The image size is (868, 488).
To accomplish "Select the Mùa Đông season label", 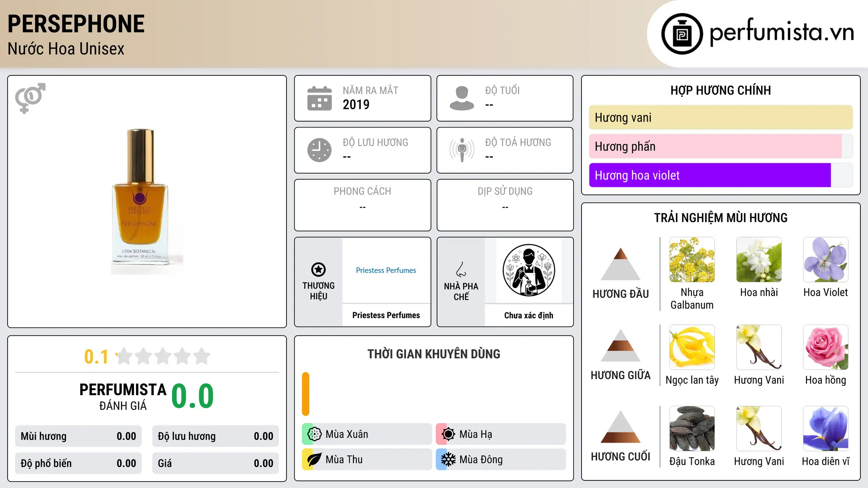I will click(481, 460).
